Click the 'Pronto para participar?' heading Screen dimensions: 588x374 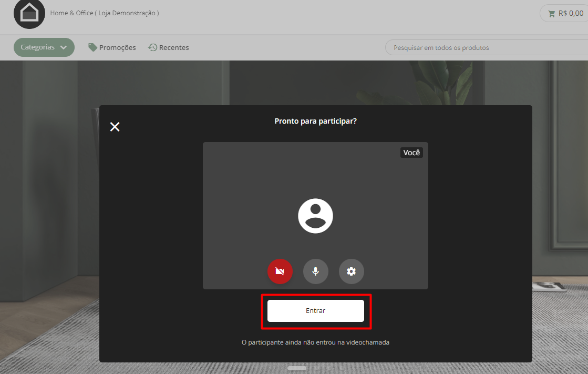pyautogui.click(x=315, y=121)
